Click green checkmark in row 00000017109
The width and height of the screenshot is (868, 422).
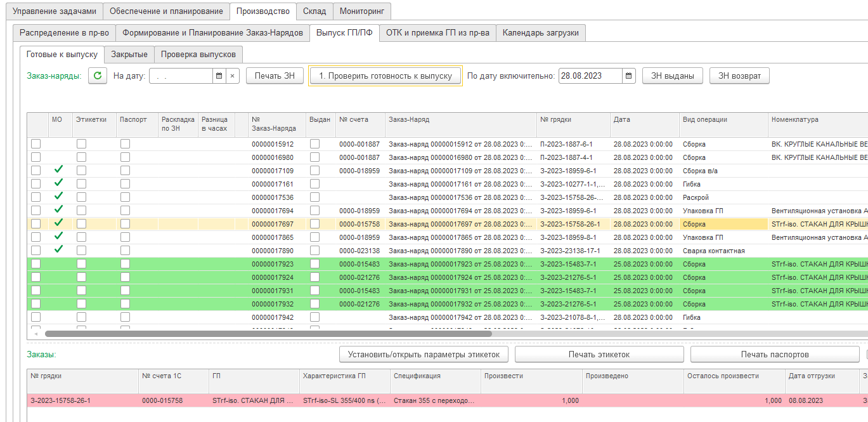[x=58, y=169]
